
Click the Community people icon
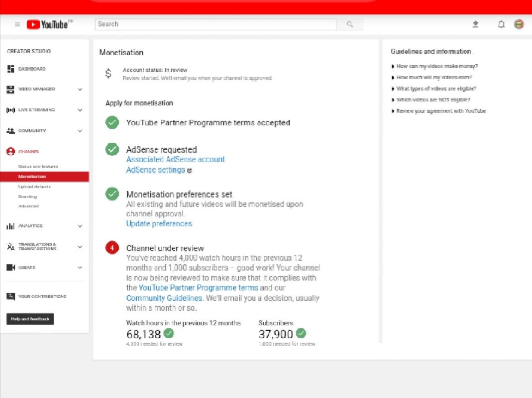click(x=10, y=131)
